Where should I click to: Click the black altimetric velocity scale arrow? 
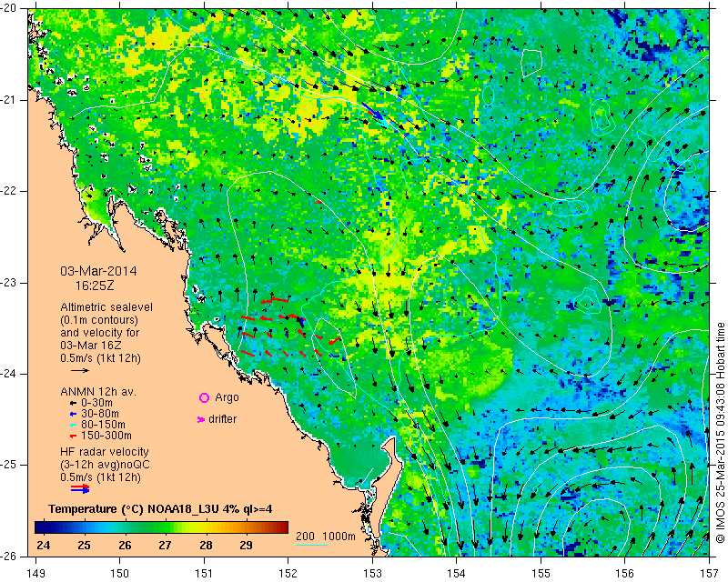[x=80, y=370]
